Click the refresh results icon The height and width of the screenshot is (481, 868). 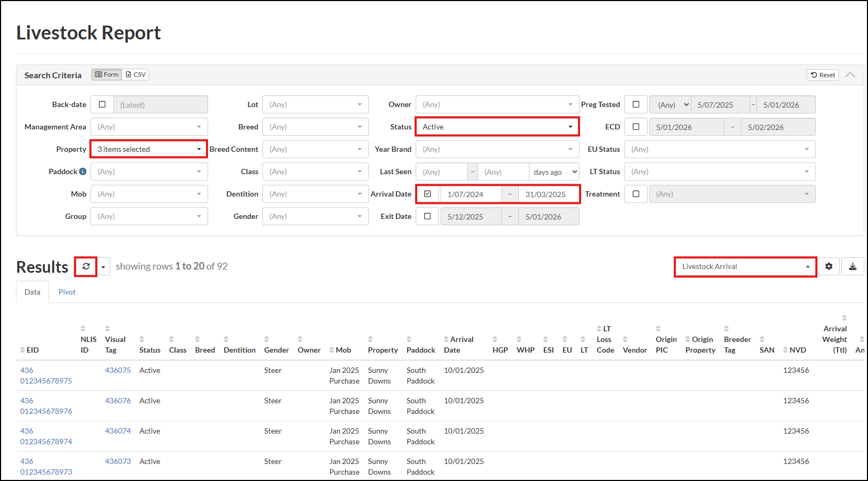point(86,266)
